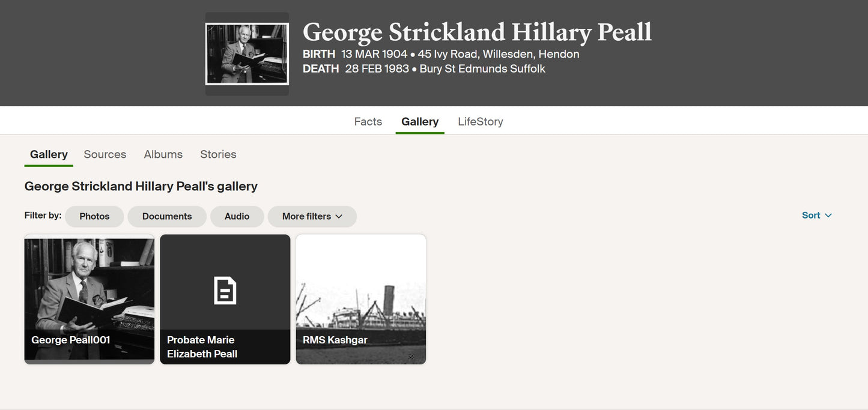Open the George Peall001 photo
Screen dimensions: 868x410
[x=90, y=299]
